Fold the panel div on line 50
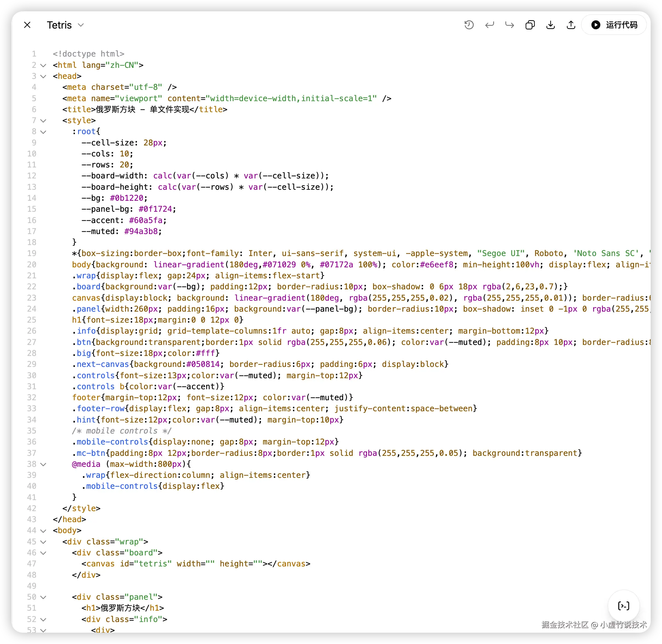Screen dimensions: 662x644 (43, 597)
